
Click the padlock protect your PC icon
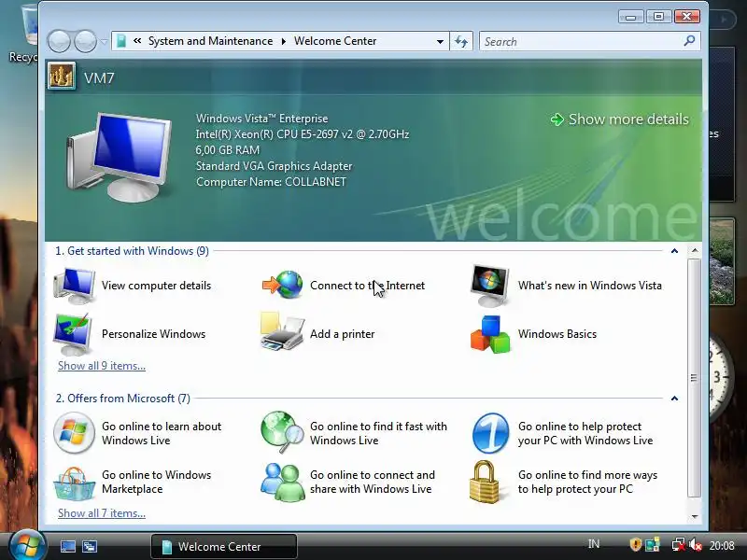[x=485, y=482]
